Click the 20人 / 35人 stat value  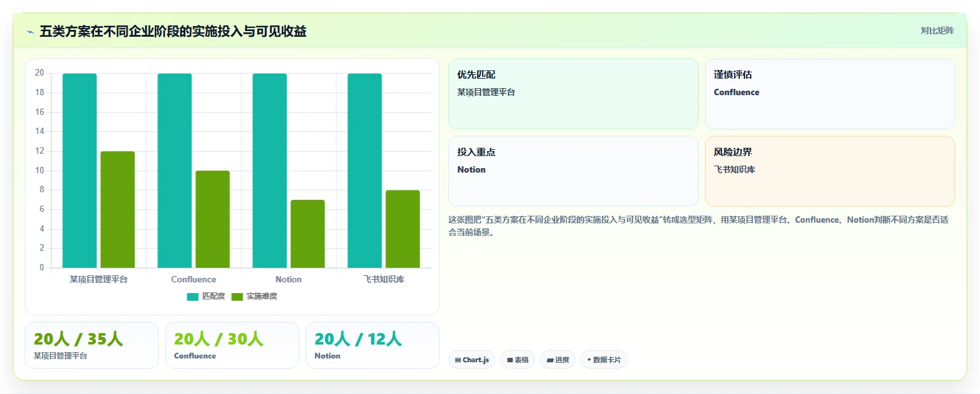click(78, 339)
